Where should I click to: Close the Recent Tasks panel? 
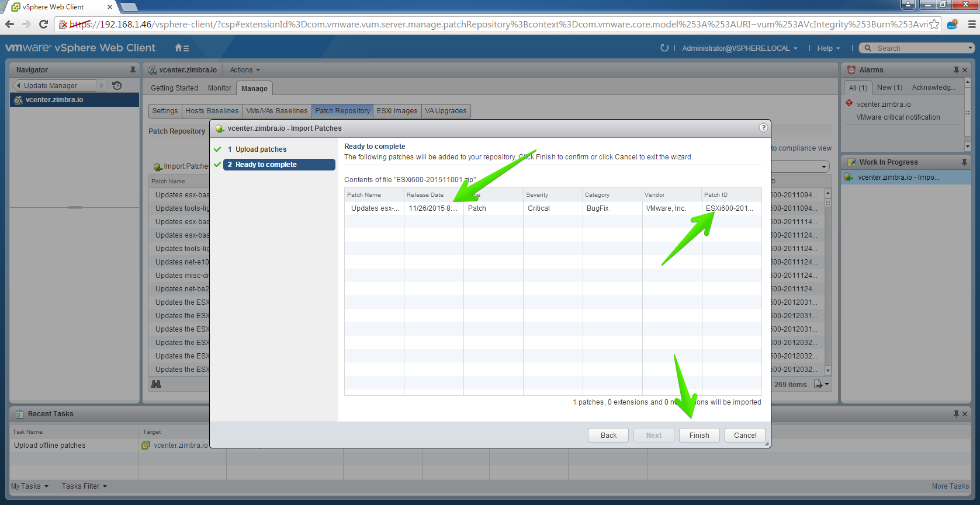965,414
